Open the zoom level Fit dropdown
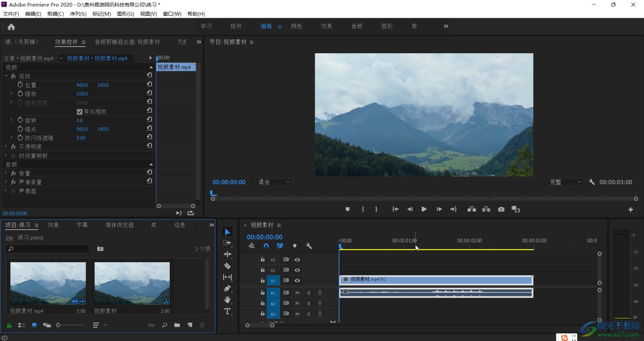644x341 pixels. click(x=274, y=182)
